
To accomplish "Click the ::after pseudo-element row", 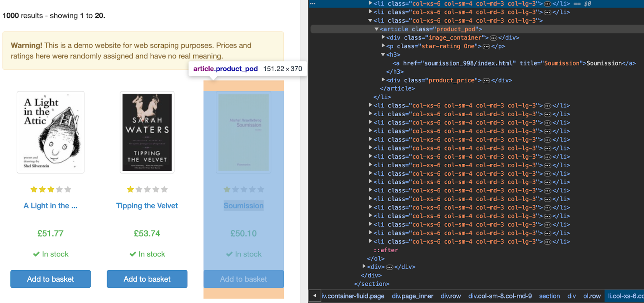I will [386, 250].
